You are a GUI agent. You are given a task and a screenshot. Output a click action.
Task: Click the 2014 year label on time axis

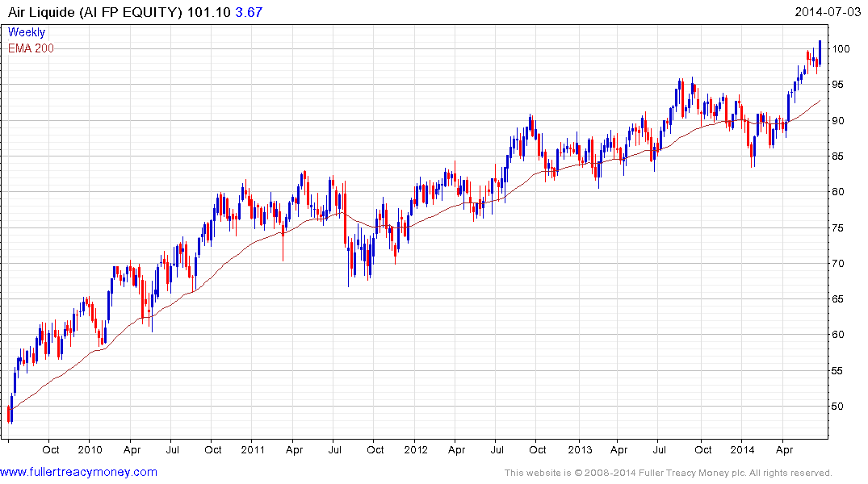pos(742,449)
